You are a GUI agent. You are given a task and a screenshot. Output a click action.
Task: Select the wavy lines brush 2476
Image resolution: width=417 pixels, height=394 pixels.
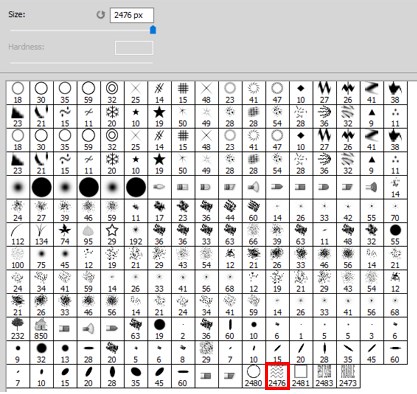point(277,376)
